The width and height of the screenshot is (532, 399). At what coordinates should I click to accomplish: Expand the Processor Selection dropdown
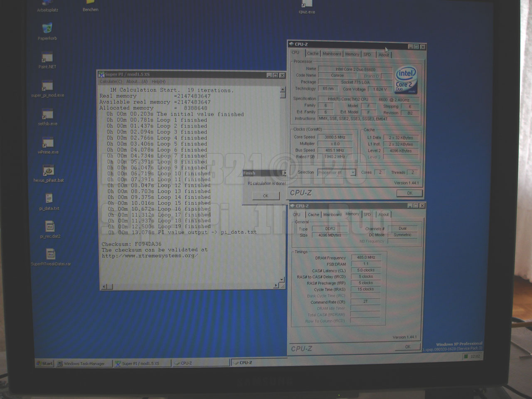353,172
